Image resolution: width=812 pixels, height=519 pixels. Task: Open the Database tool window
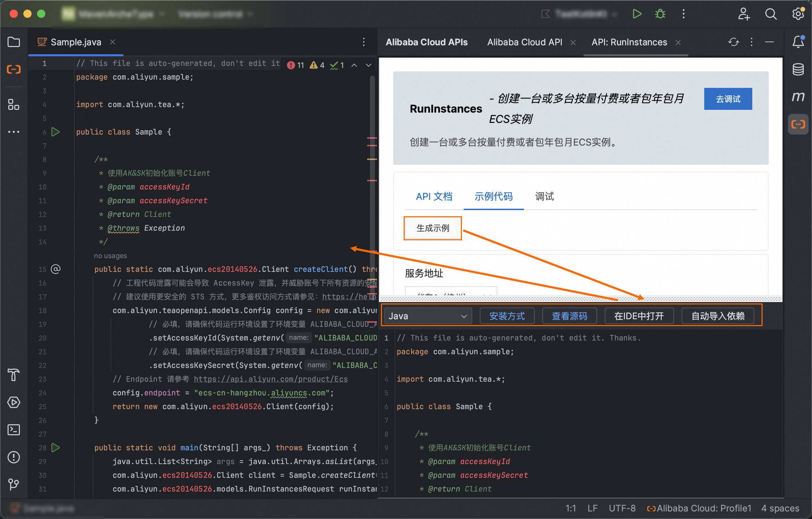(x=798, y=70)
